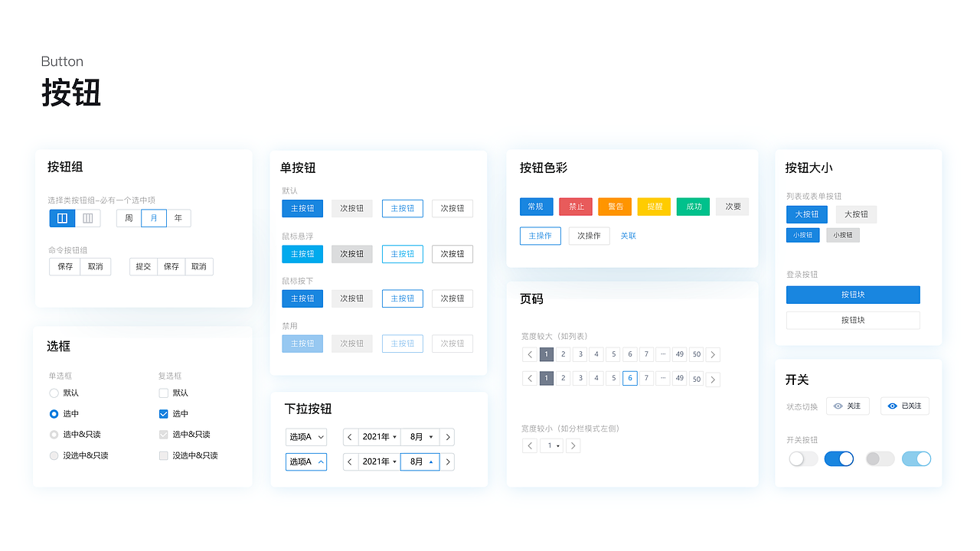Select the 没选中&只读 radio button
The image size is (980, 551).
pyautogui.click(x=54, y=455)
